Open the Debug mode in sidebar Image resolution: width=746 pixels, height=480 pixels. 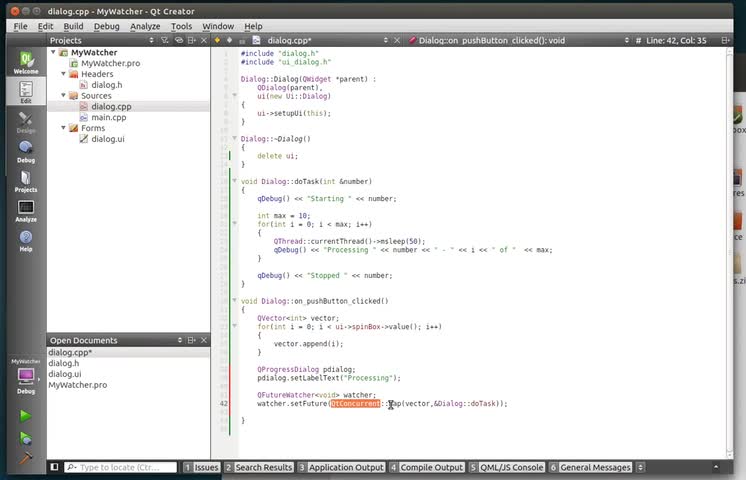[25, 151]
